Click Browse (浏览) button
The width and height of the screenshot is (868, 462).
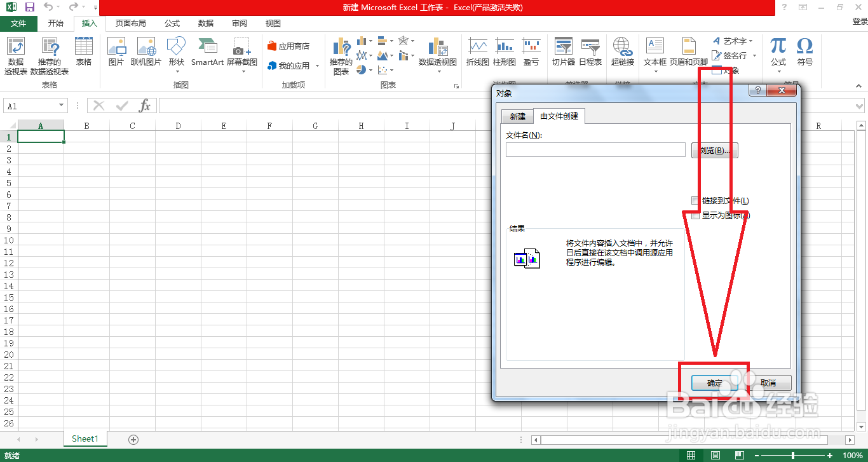pos(715,151)
